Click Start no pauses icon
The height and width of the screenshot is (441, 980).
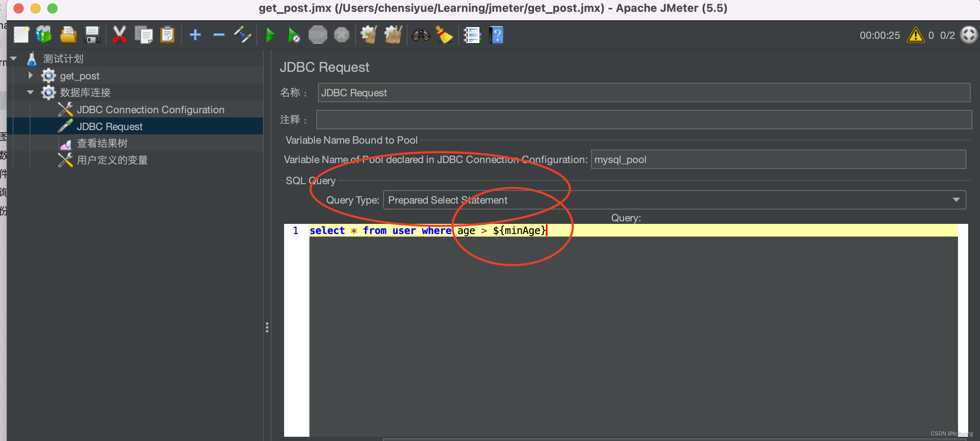coord(294,35)
